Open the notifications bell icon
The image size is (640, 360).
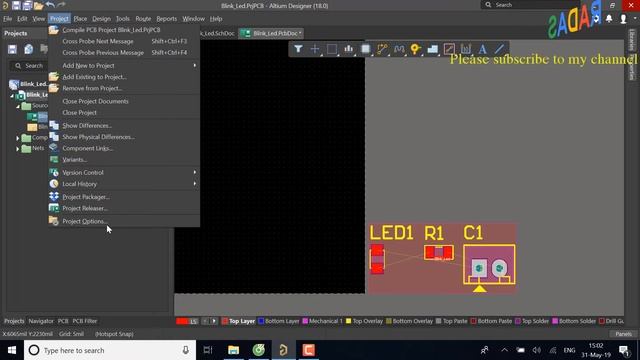[x=609, y=19]
